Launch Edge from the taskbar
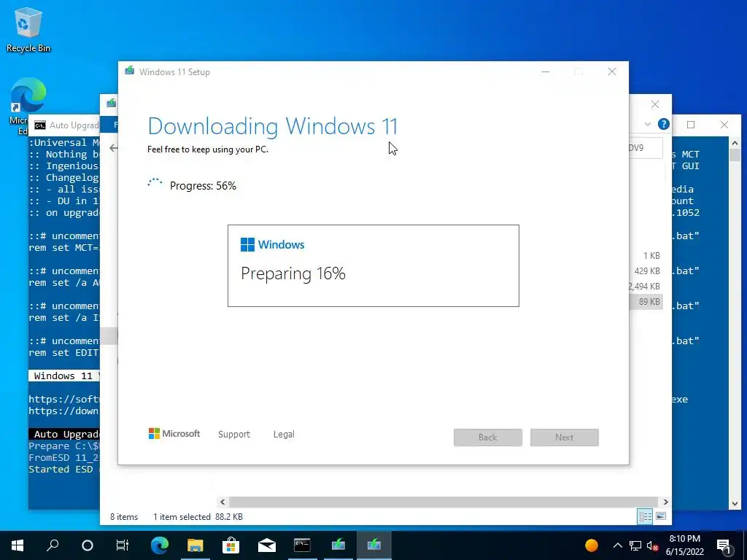Screen dimensions: 747x560 coord(160,545)
